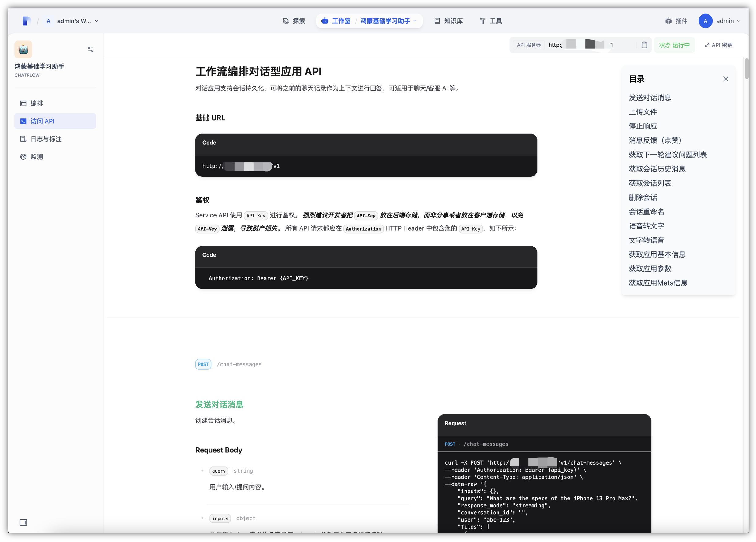Jump to 语音转文字 in the contents

pos(646,226)
